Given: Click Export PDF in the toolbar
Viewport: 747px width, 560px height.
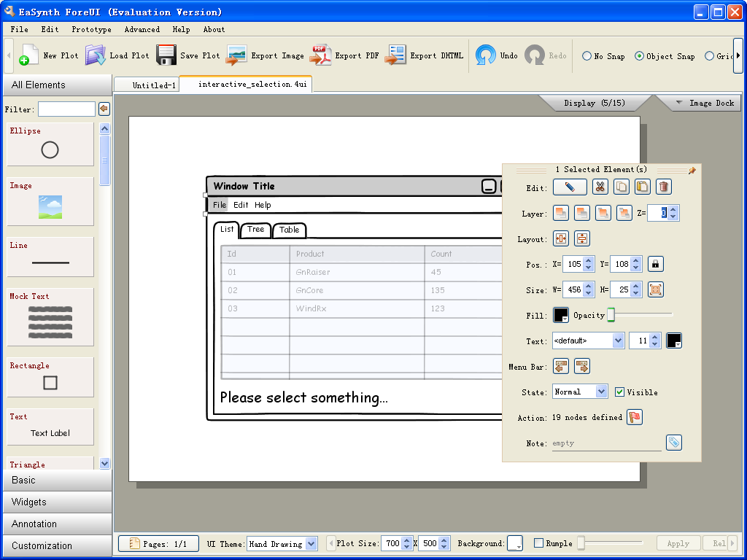Looking at the screenshot, I should point(344,56).
